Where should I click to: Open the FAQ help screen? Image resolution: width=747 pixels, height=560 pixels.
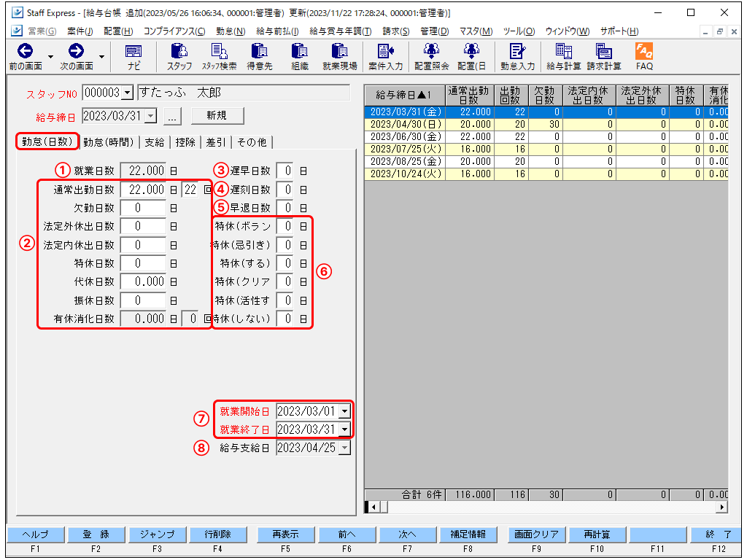pos(645,57)
